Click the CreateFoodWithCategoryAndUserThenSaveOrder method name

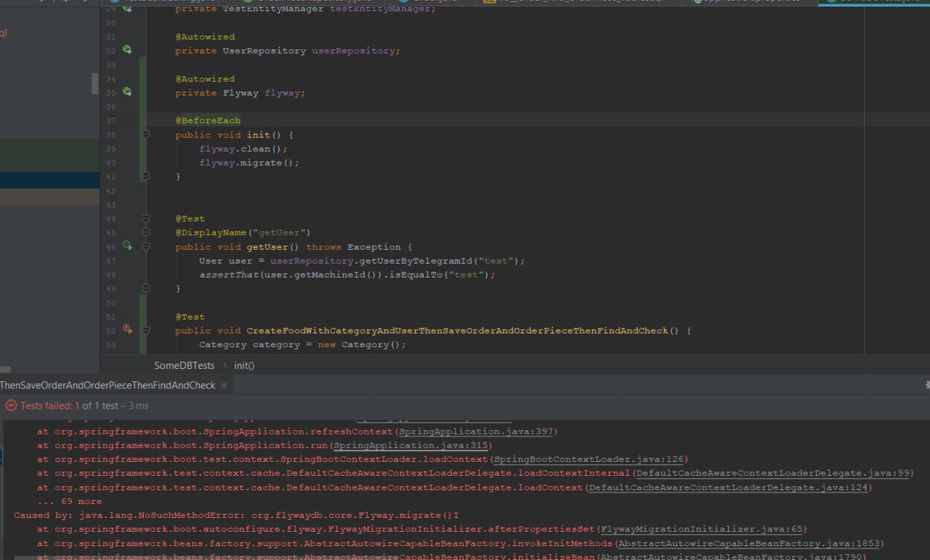tap(457, 330)
